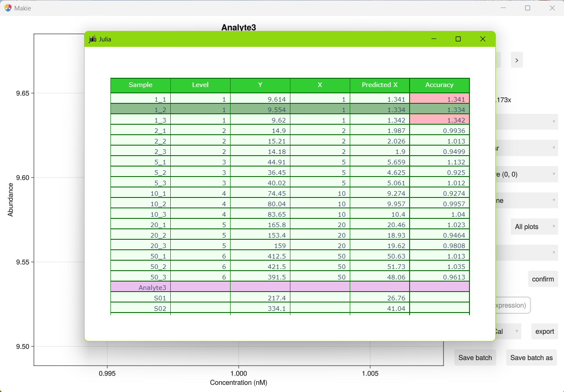Click the Concentration (nM) axis label
Screen dimensions: 564x392
tap(238, 382)
